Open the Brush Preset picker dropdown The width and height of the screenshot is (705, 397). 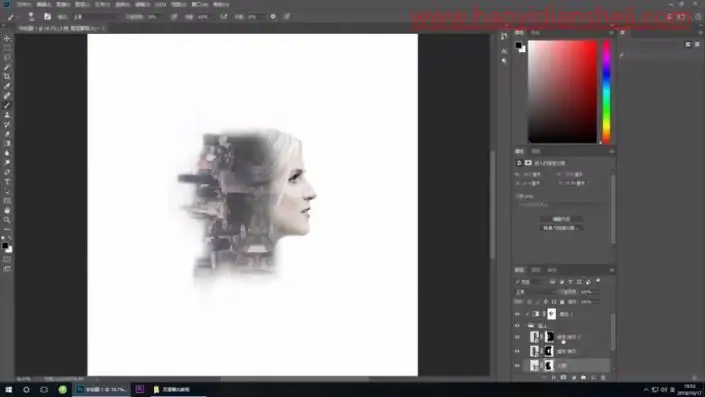pos(31,17)
